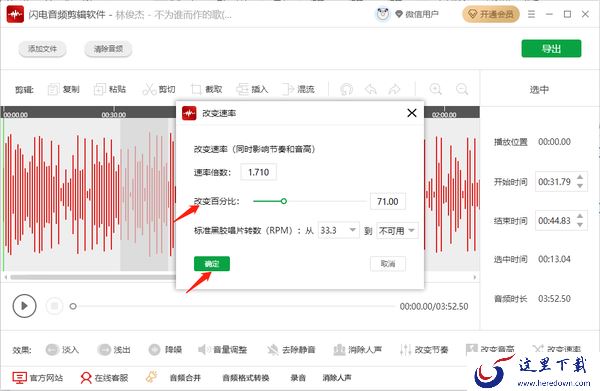This screenshot has height=391, width=600.
Task: Click the 00:30.00 timeline ruler marker
Action: pos(114,114)
